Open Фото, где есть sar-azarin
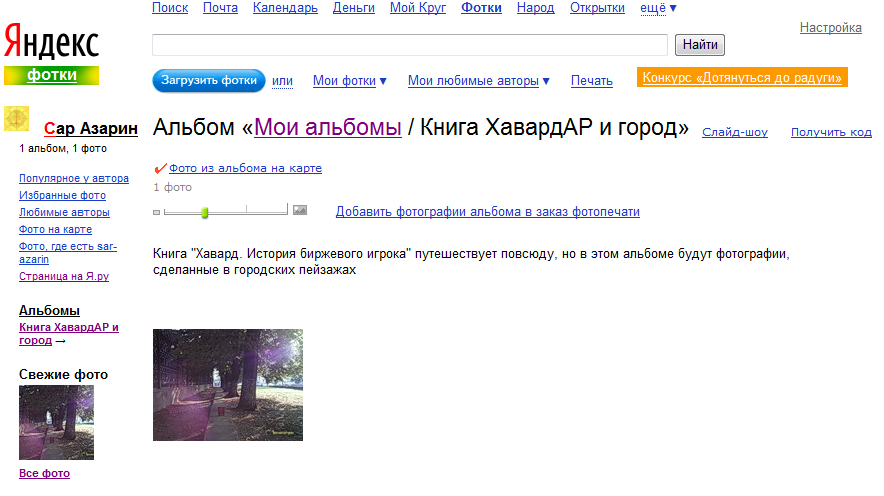 point(68,253)
